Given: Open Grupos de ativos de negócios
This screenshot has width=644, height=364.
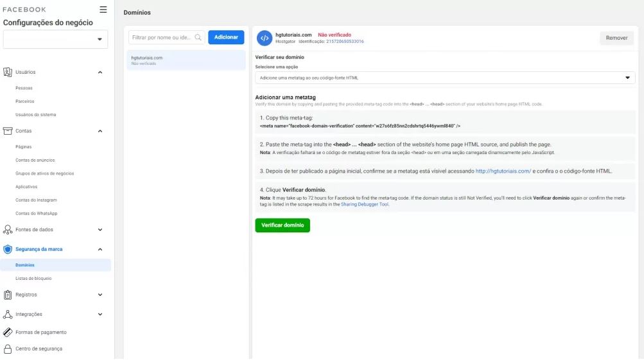Looking at the screenshot, I should pos(45,173).
